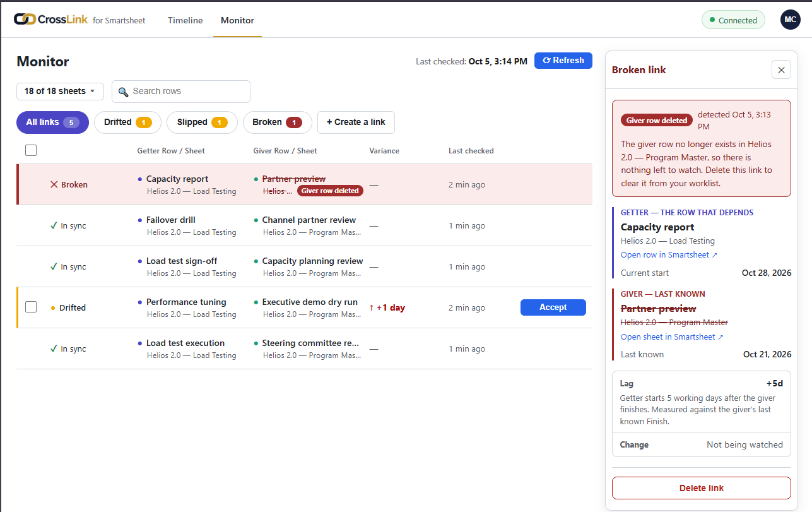Accept the Performance tuning drift
Screen dimensions: 812x512
point(553,307)
